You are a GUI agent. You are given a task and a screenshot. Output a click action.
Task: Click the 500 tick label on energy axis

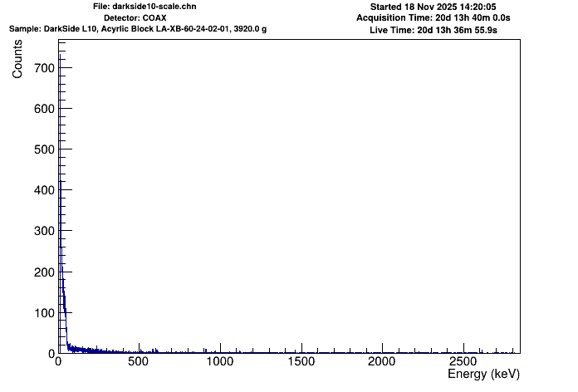click(x=139, y=363)
